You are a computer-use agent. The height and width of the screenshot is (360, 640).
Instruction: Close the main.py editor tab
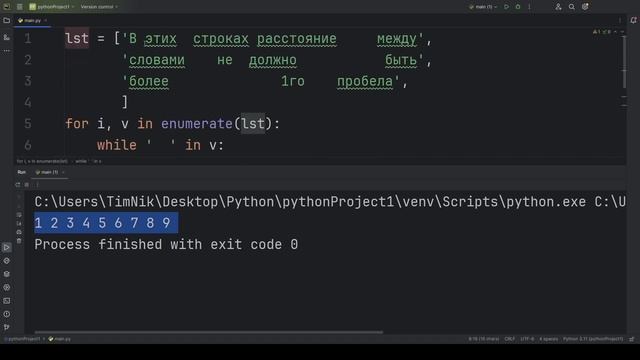pos(46,20)
